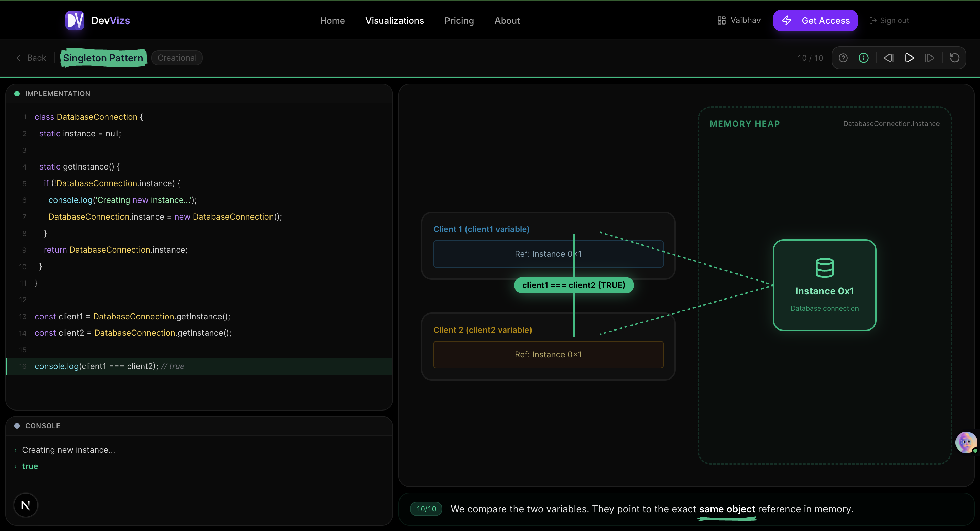Open the Vaibhav dashboard icon link

pyautogui.click(x=721, y=20)
